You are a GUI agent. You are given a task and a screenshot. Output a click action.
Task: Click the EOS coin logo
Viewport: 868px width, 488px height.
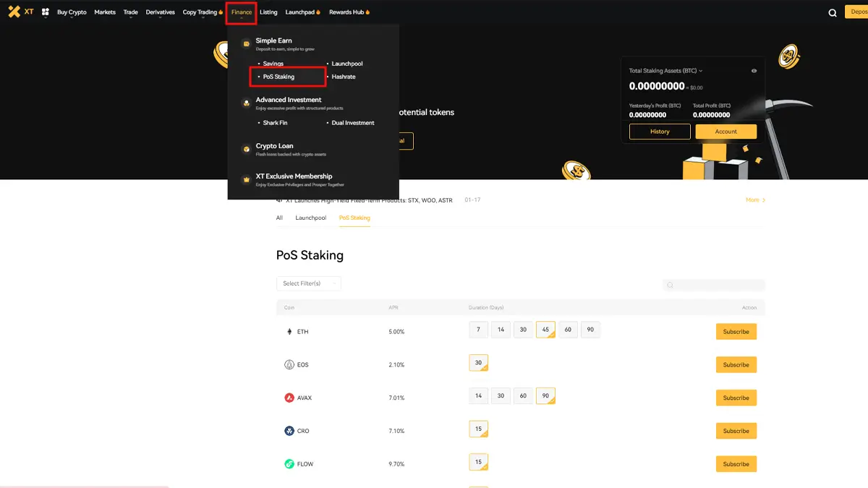(289, 364)
